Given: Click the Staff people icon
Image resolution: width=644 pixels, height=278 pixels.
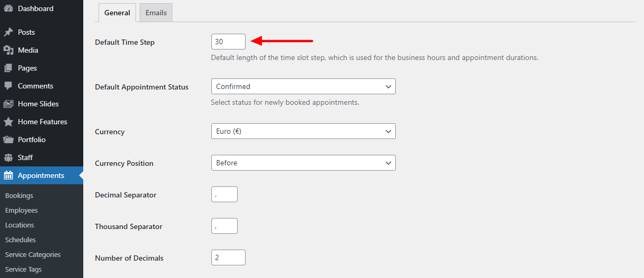Looking at the screenshot, I should pos(8,157).
